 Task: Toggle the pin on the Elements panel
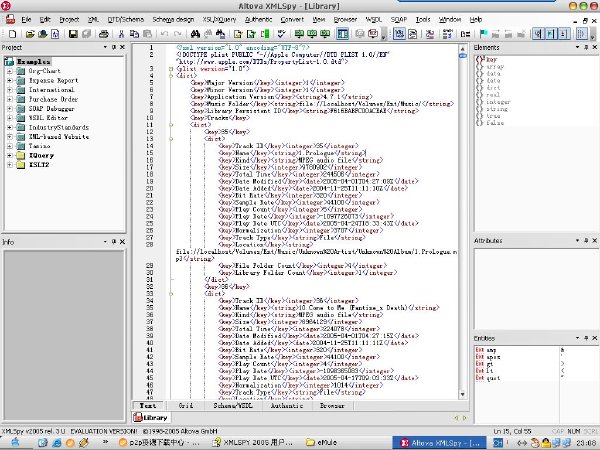click(586, 47)
